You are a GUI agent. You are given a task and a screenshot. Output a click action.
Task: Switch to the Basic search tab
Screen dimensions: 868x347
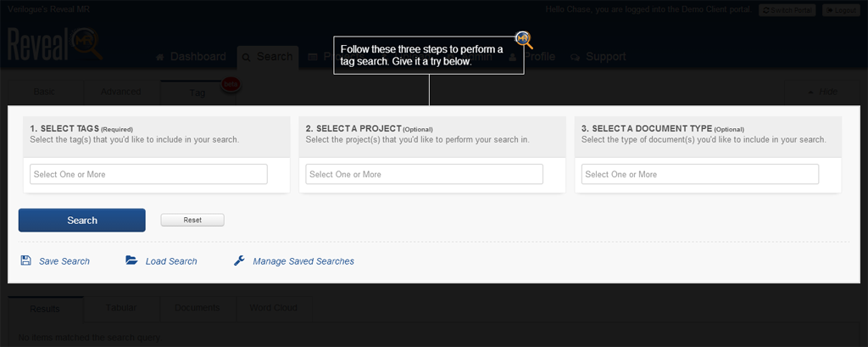46,92
